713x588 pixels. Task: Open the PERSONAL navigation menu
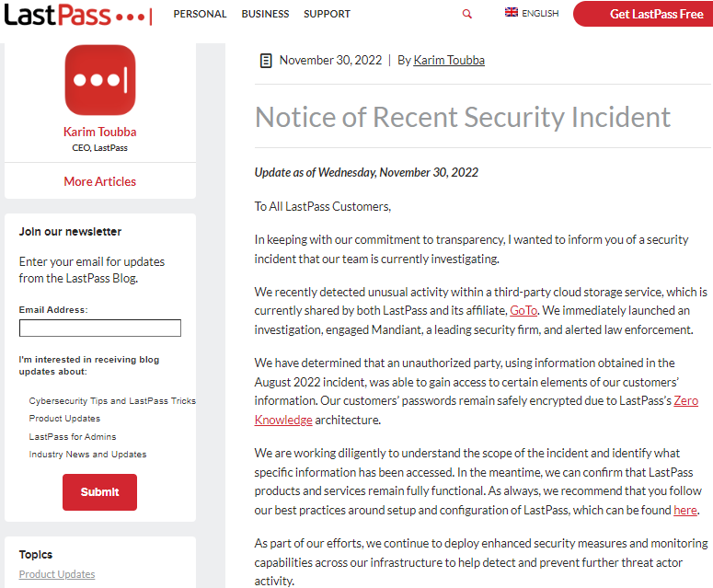pos(200,15)
